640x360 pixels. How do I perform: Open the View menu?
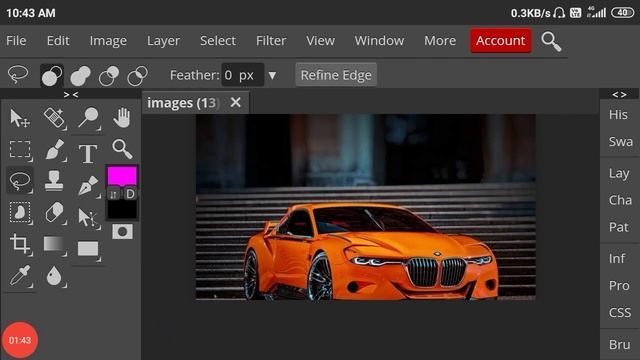point(320,40)
